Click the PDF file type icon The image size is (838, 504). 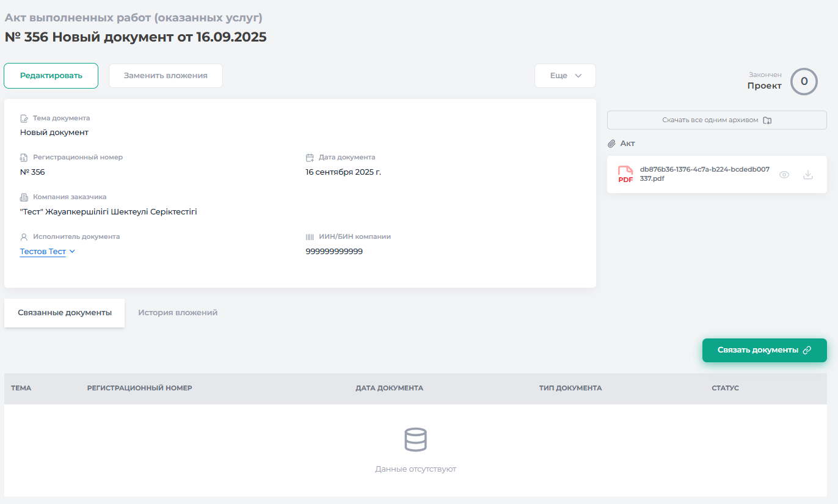[x=625, y=174]
